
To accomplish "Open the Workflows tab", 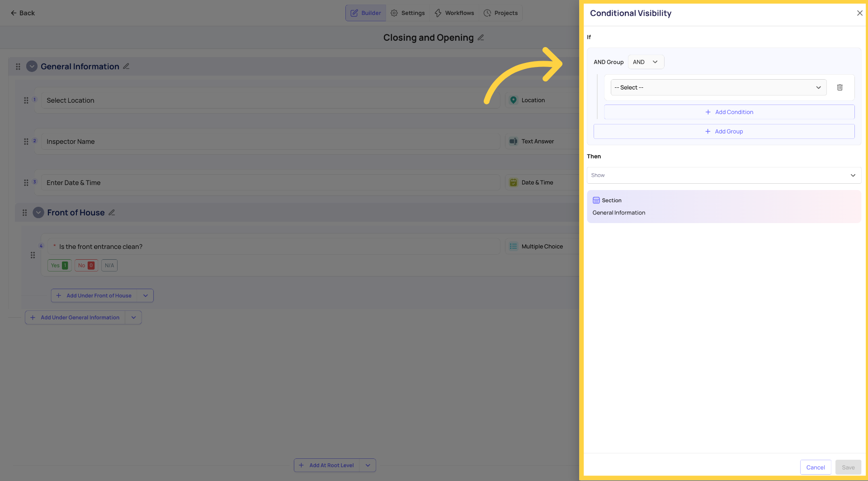I will point(454,13).
